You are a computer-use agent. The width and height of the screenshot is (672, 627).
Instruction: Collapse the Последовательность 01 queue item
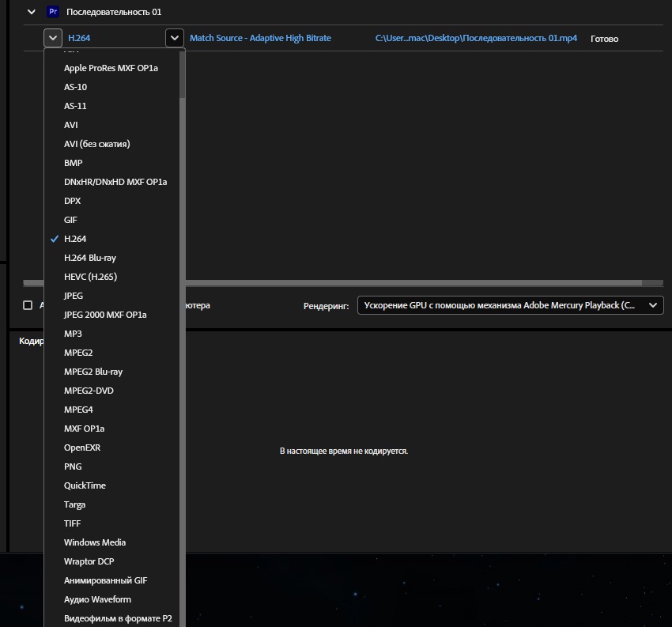tap(32, 12)
